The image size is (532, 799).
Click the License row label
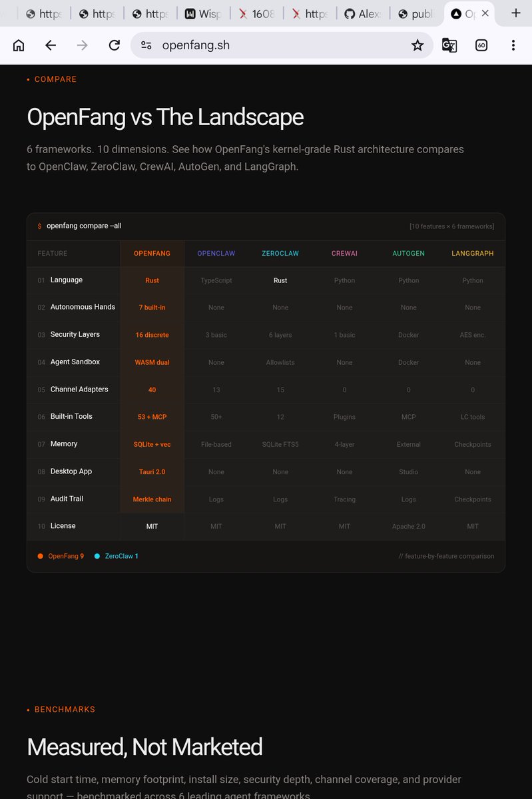coord(63,526)
